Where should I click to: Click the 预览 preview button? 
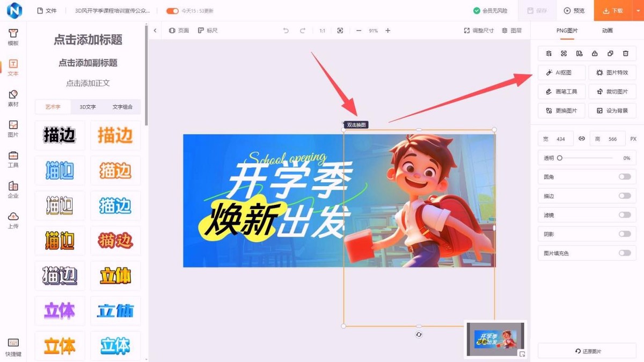point(575,10)
